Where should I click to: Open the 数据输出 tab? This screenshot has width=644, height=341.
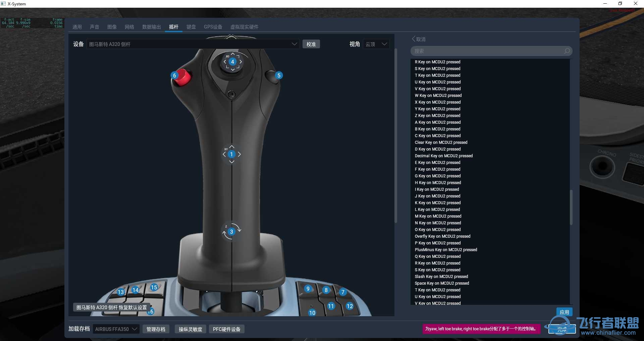[x=151, y=27]
